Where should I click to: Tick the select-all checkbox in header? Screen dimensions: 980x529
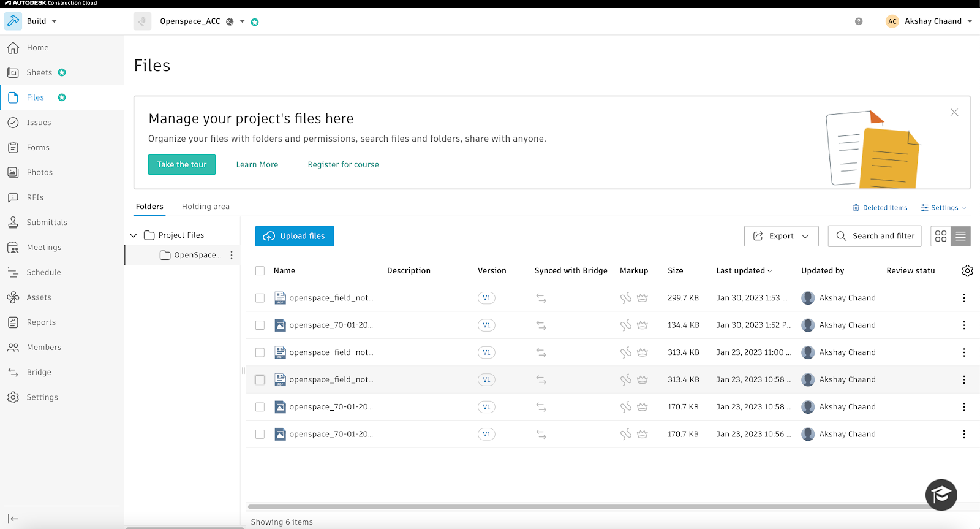[x=260, y=271]
